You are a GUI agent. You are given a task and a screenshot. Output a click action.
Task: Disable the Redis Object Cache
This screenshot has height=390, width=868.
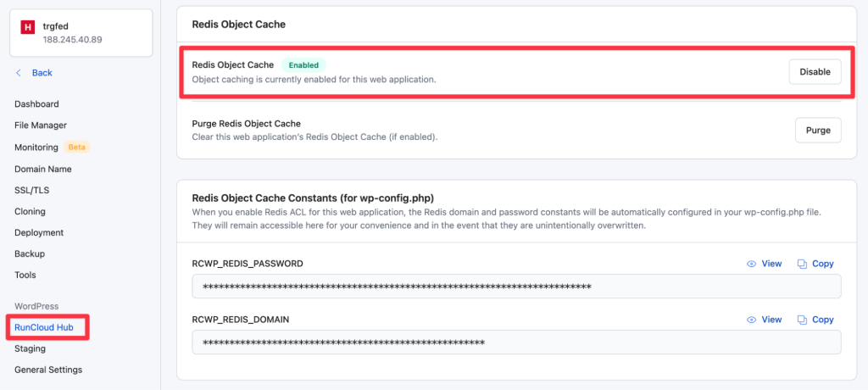point(815,72)
